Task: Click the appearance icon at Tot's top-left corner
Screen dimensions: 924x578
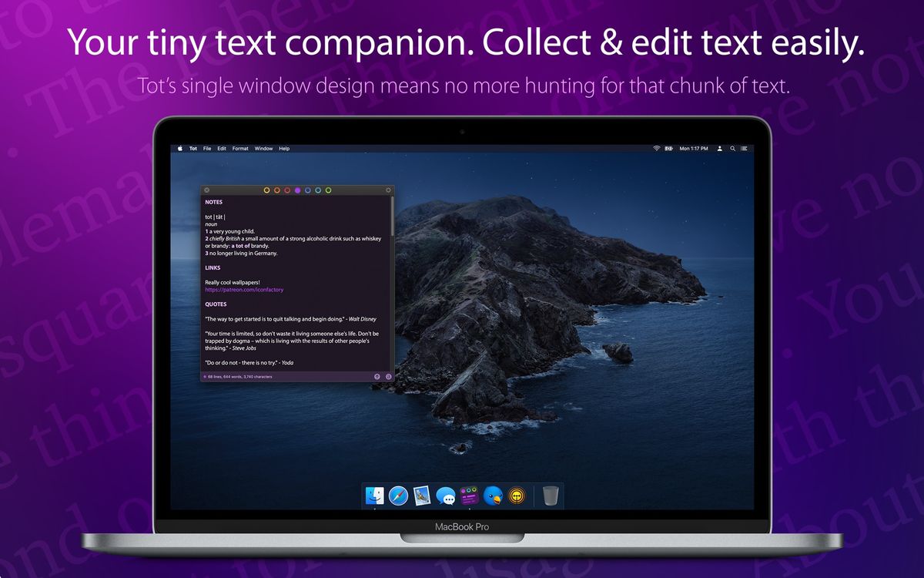Action: [206, 190]
